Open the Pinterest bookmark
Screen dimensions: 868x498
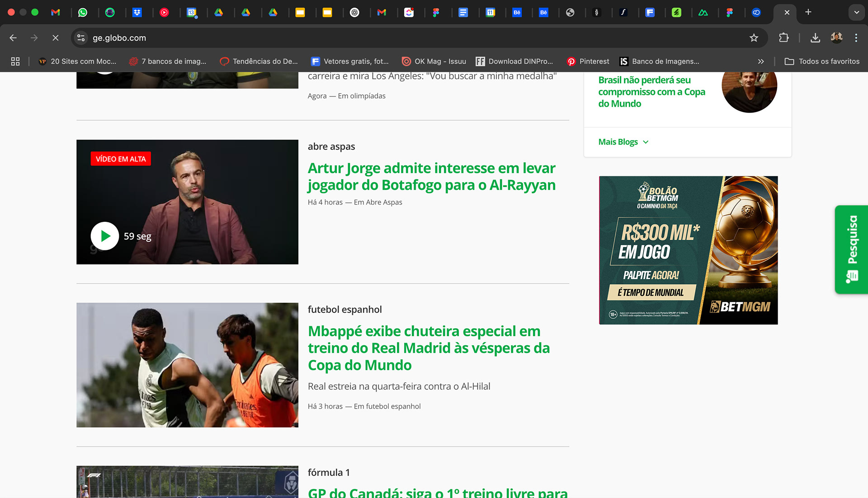point(588,61)
